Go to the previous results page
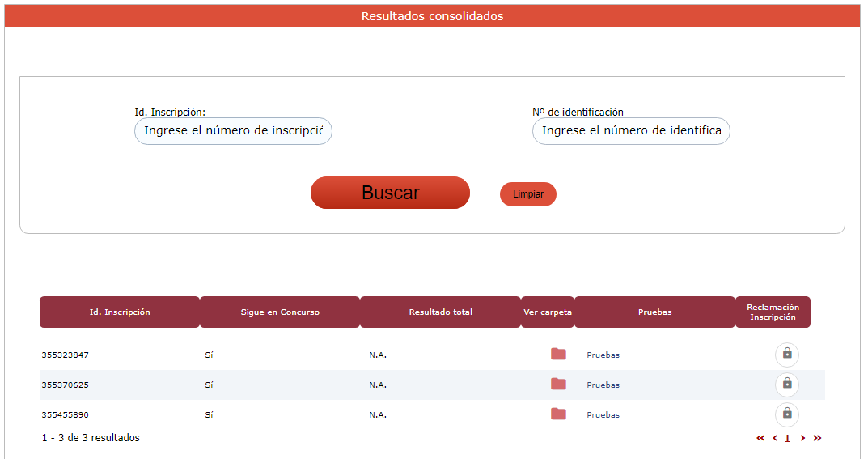 pos(774,438)
